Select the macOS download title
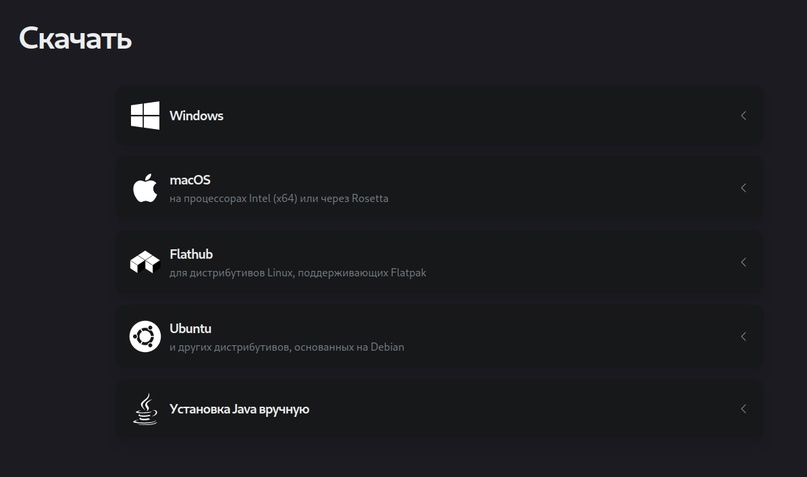 coord(190,180)
